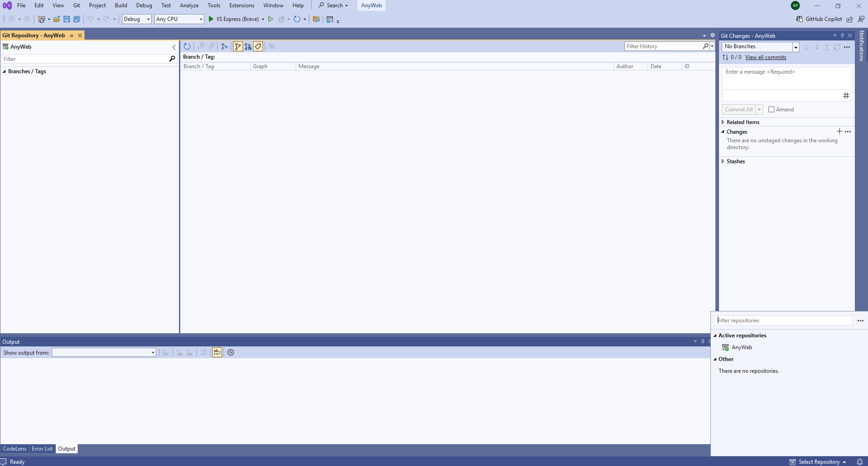This screenshot has width=868, height=466.
Task: Click the Search button in menu bar
Action: pos(333,5)
